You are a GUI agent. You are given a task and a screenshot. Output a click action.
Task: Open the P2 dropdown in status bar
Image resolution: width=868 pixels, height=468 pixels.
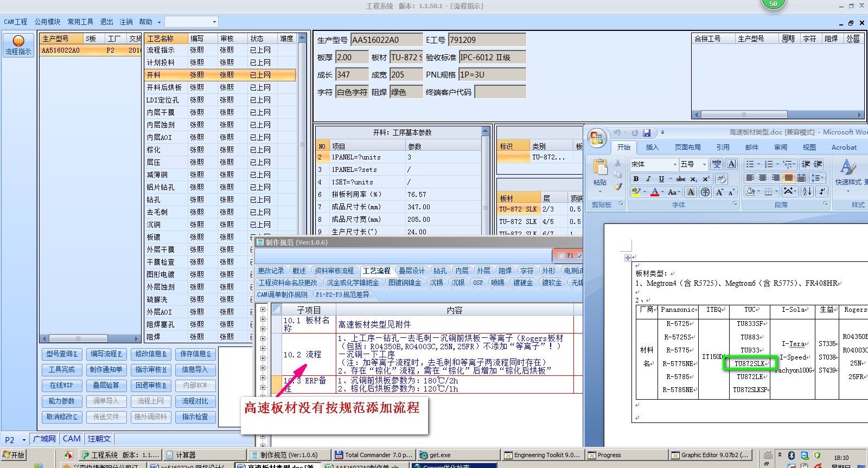[x=24, y=440]
